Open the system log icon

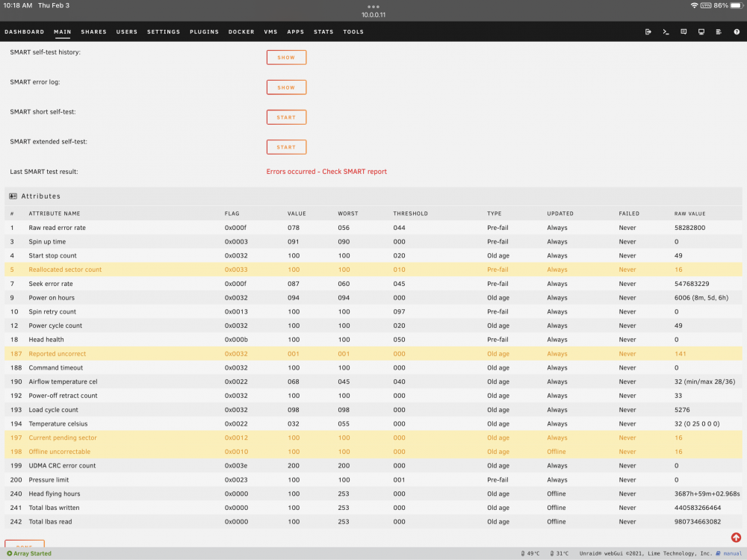click(719, 32)
